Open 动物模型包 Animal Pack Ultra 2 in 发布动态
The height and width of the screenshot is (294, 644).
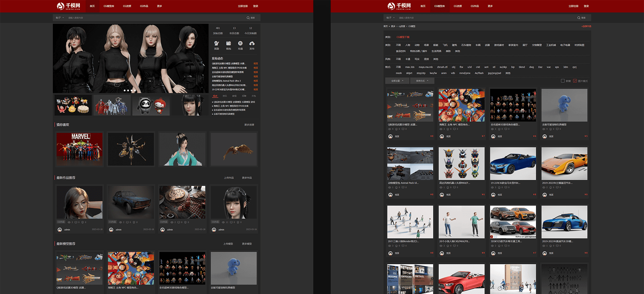click(x=226, y=81)
